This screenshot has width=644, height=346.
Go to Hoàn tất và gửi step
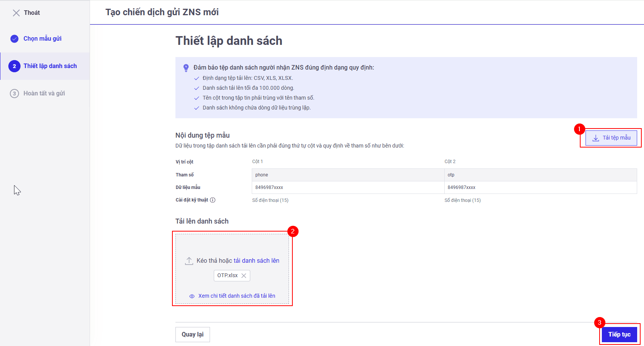tap(44, 94)
